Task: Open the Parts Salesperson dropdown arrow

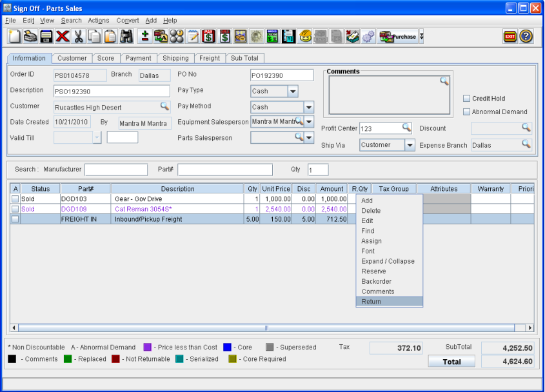Action: tap(309, 137)
